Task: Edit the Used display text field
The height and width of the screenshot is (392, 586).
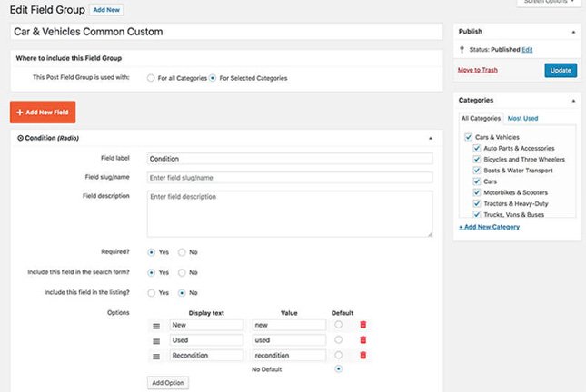Action: tap(206, 340)
